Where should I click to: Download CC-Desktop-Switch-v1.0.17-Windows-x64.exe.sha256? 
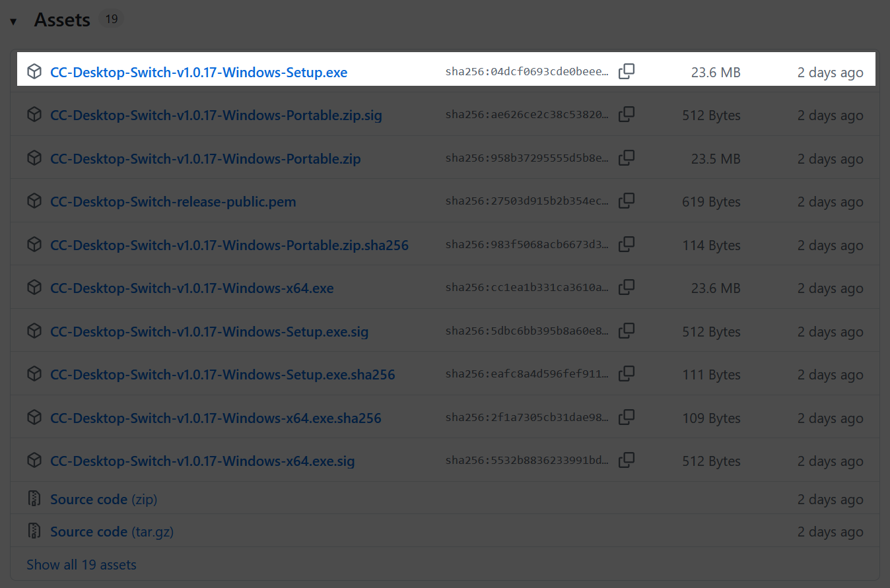[216, 418]
